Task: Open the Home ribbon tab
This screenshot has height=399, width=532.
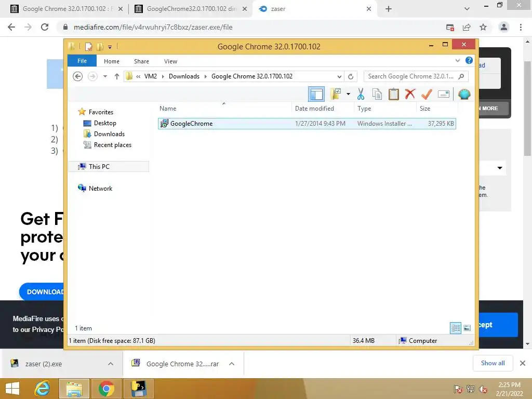Action: pyautogui.click(x=112, y=61)
